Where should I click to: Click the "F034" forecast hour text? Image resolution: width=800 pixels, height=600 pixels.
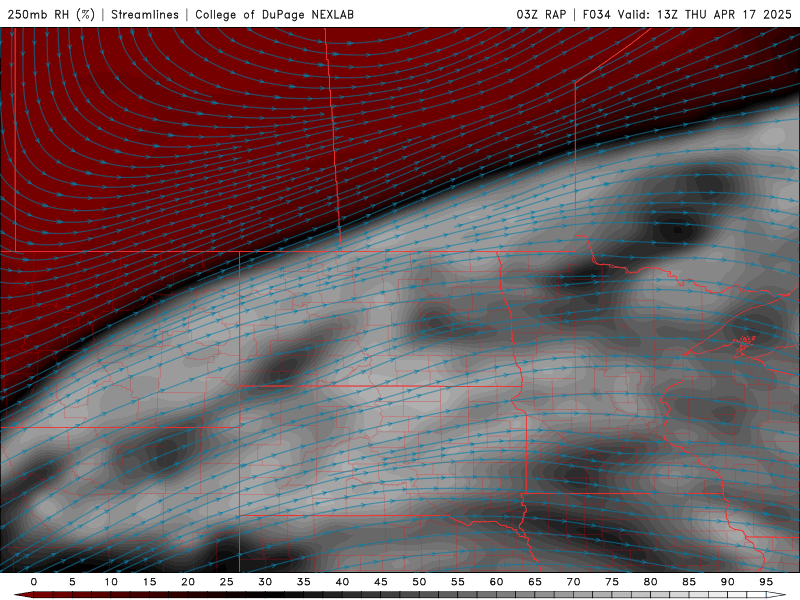tap(596, 14)
